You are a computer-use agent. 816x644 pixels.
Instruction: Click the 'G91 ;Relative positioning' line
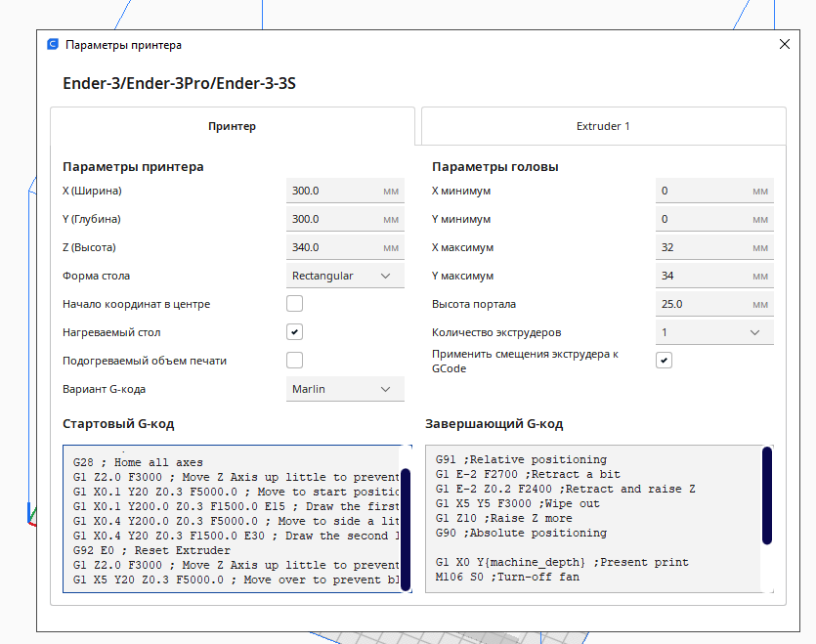click(x=522, y=459)
